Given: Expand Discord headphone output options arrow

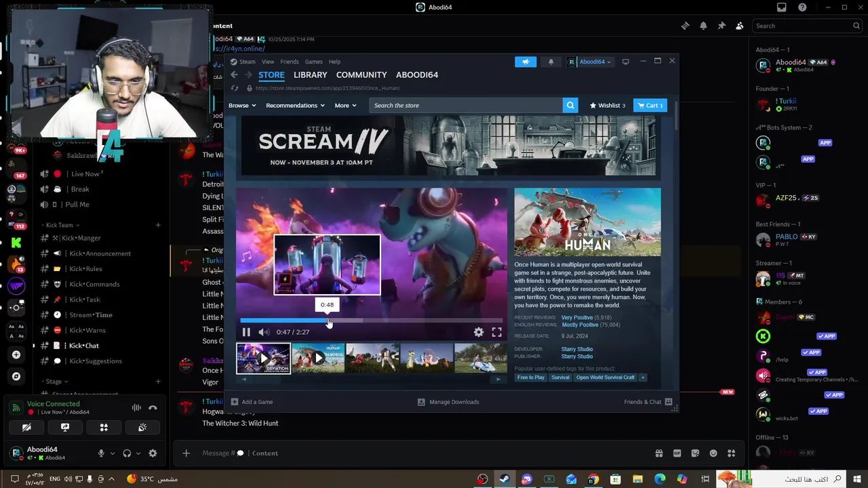Looking at the screenshot, I should (138, 453).
